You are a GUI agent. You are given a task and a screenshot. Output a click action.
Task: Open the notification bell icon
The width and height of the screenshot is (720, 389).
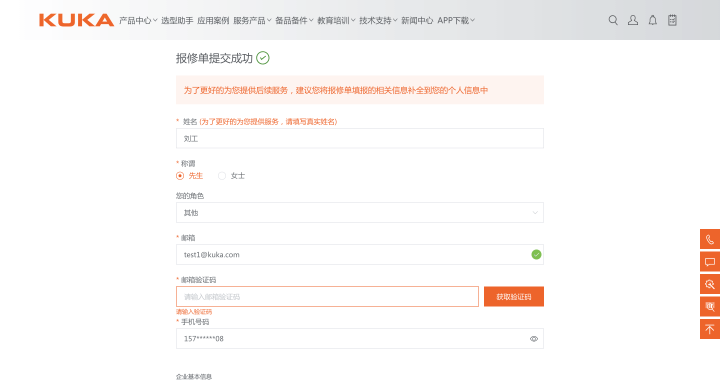(x=652, y=20)
